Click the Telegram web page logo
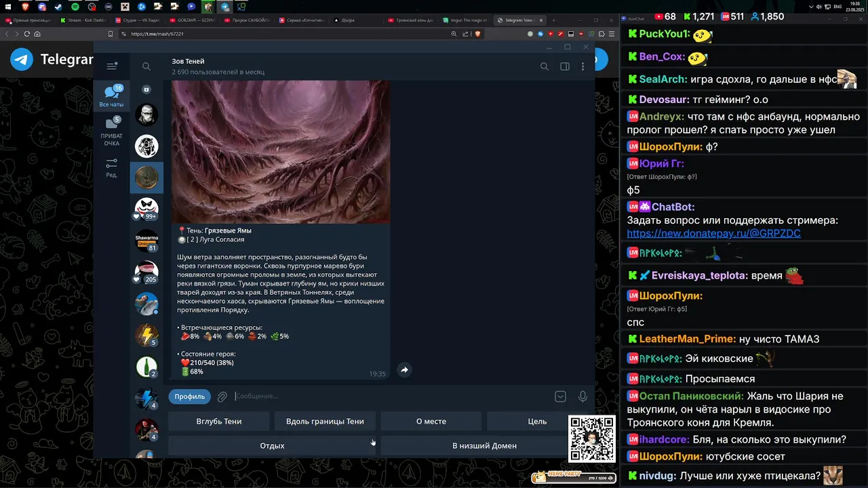Screen dimensions: 868x488 pos(22,60)
